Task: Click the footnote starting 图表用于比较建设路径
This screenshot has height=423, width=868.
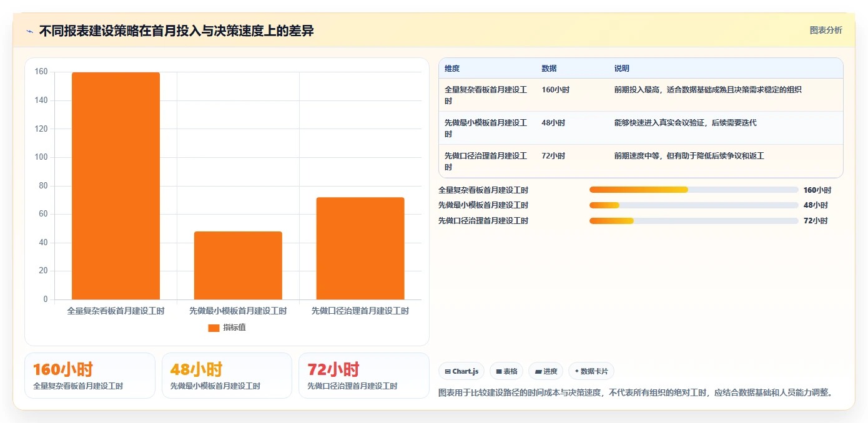Action: click(636, 393)
